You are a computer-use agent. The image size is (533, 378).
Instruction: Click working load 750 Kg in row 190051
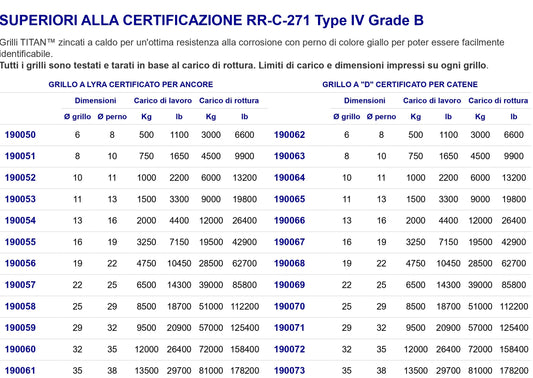pyautogui.click(x=146, y=156)
